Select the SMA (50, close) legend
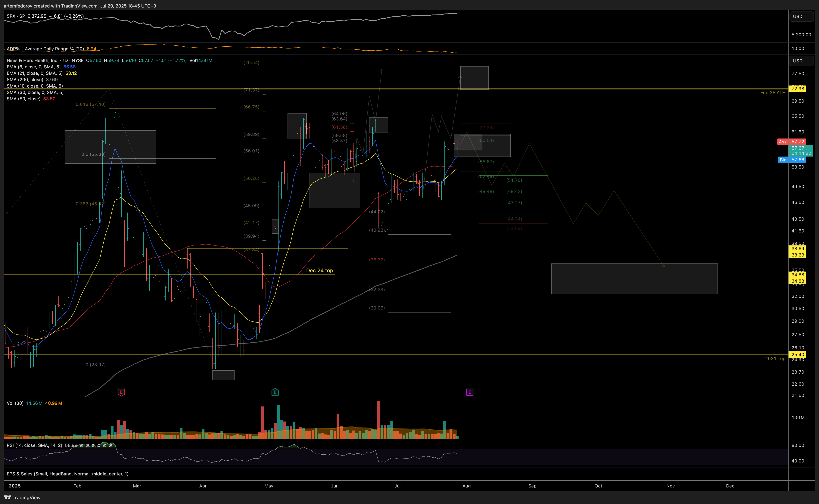The height and width of the screenshot is (504, 819). pos(24,99)
